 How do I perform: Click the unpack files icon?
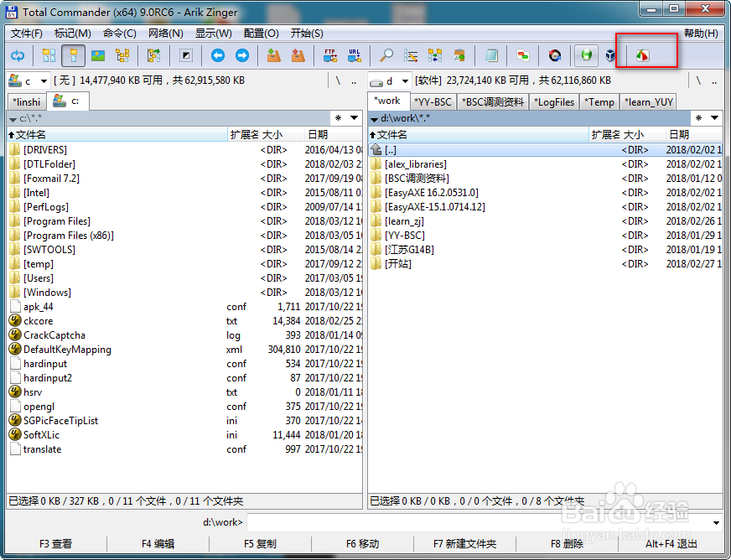(x=298, y=56)
